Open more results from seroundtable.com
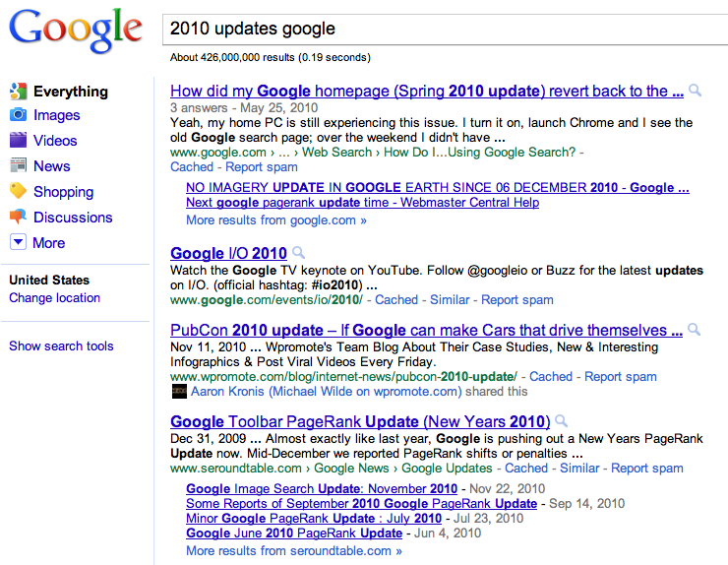 [x=293, y=551]
